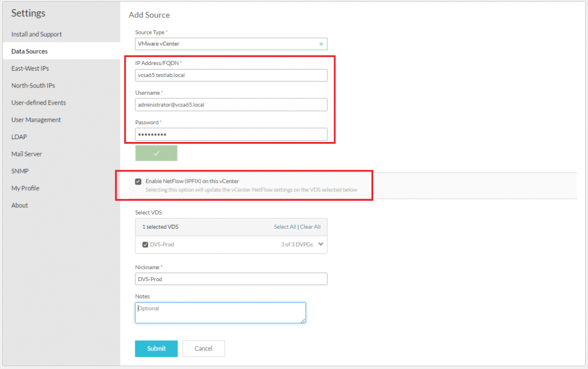Viewport: 588px width, 369px height.
Task: Go to North-South IPs page
Action: (x=33, y=86)
